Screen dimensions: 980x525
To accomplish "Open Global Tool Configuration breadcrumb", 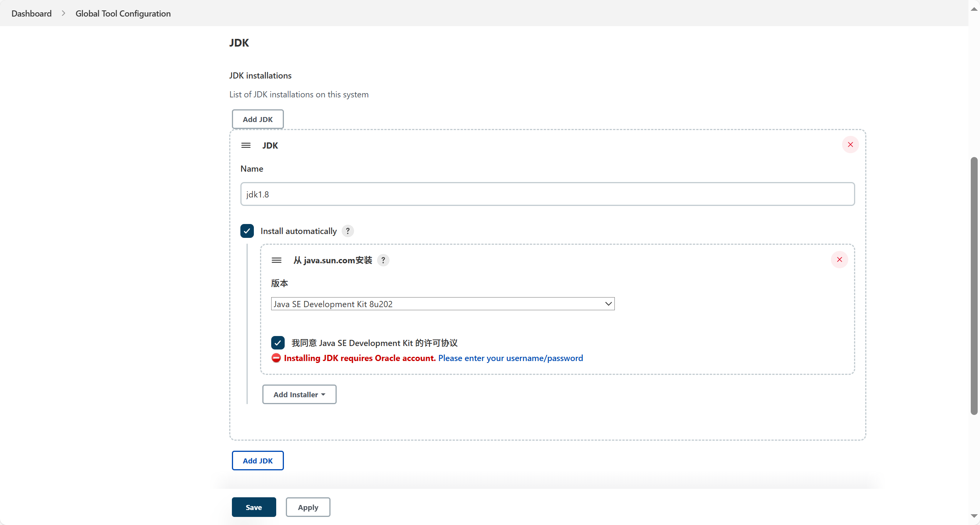I will pyautogui.click(x=123, y=13).
